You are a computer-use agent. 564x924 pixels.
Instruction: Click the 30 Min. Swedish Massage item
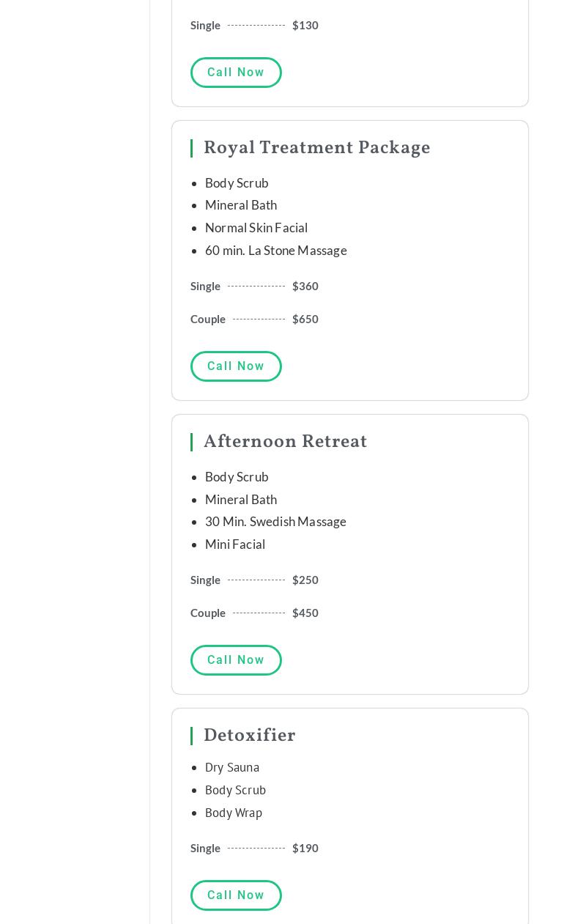275,522
